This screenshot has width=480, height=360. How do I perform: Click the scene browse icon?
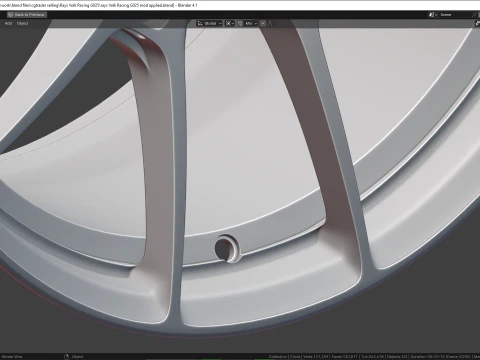433,15
